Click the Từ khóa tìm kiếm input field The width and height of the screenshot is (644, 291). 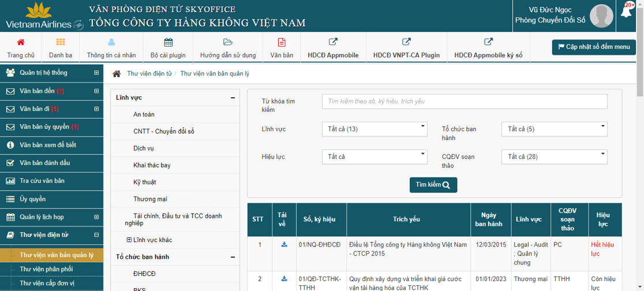pos(465,101)
